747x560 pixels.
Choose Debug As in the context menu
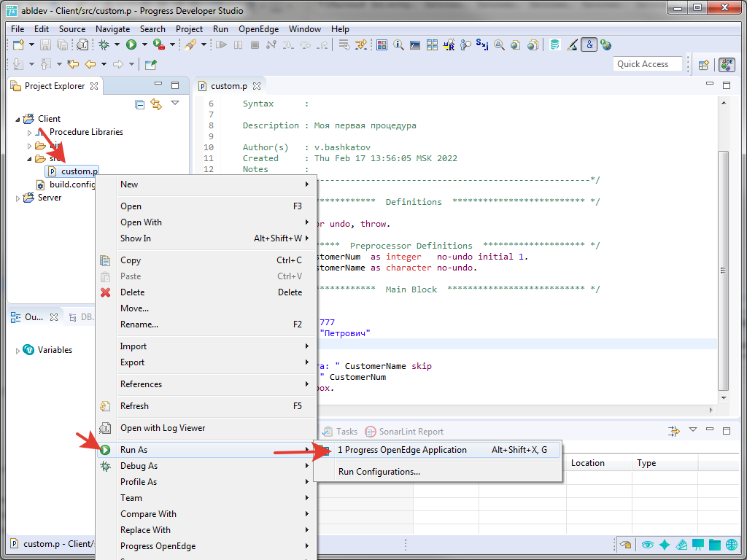[206, 466]
